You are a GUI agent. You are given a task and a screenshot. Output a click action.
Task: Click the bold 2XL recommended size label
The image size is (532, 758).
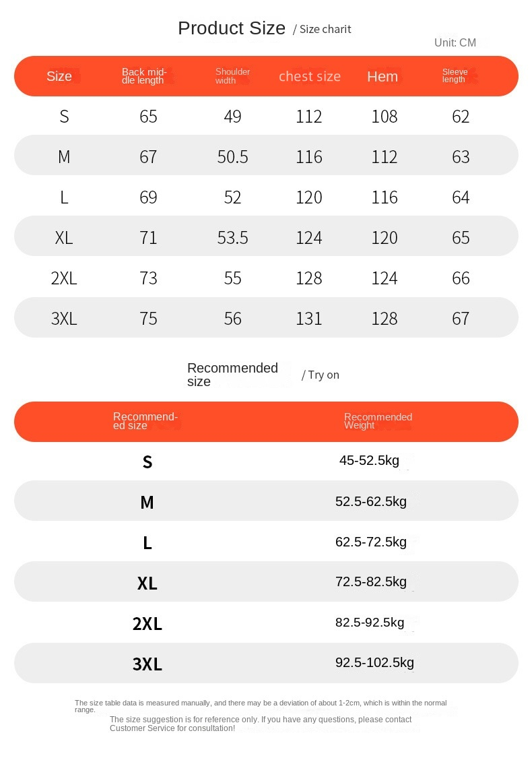pyautogui.click(x=147, y=624)
